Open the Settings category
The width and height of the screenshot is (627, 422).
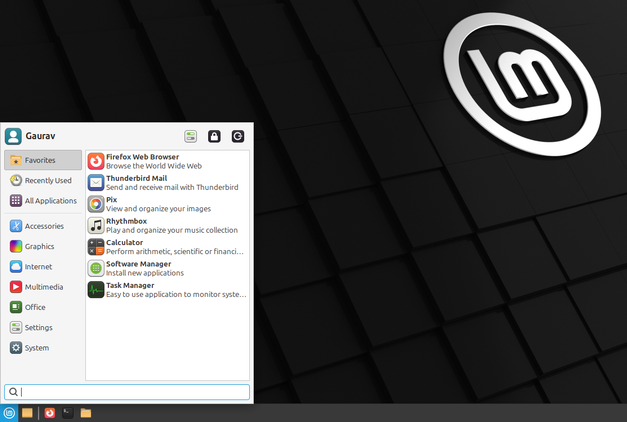(43, 328)
